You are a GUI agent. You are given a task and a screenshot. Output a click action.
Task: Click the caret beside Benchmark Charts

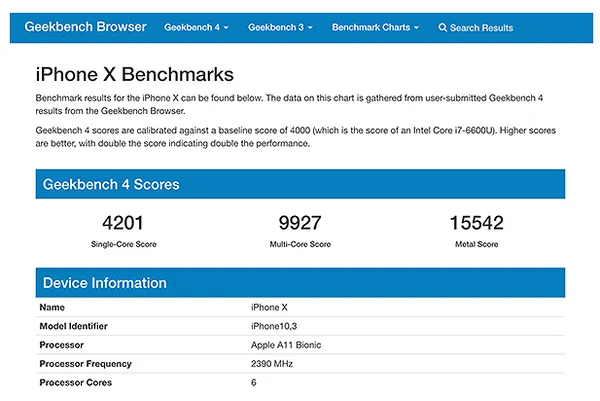point(416,28)
